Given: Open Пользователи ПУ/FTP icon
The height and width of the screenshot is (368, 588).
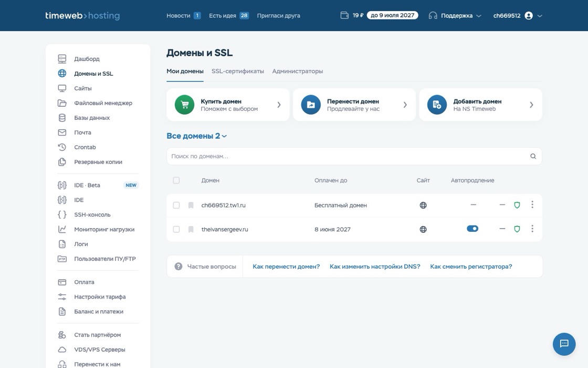Looking at the screenshot, I should coord(62,259).
